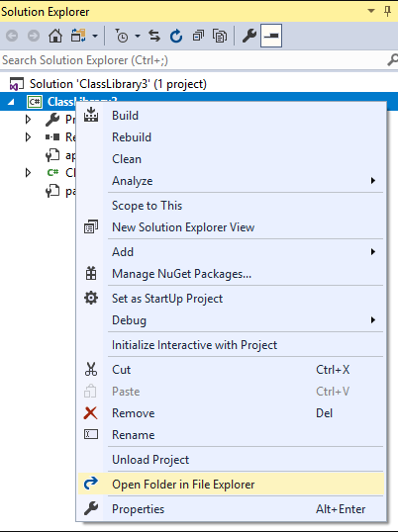
Task: Open the Pending Changes Filter dropdown arrow
Action: pos(138,36)
